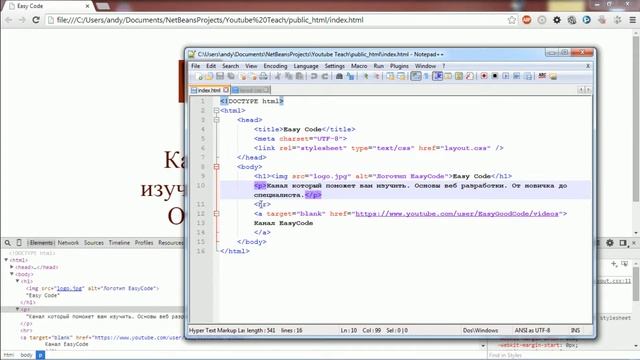Click the Redo arrow in Notepad++ toolbar

pyautogui.click(x=325, y=76)
